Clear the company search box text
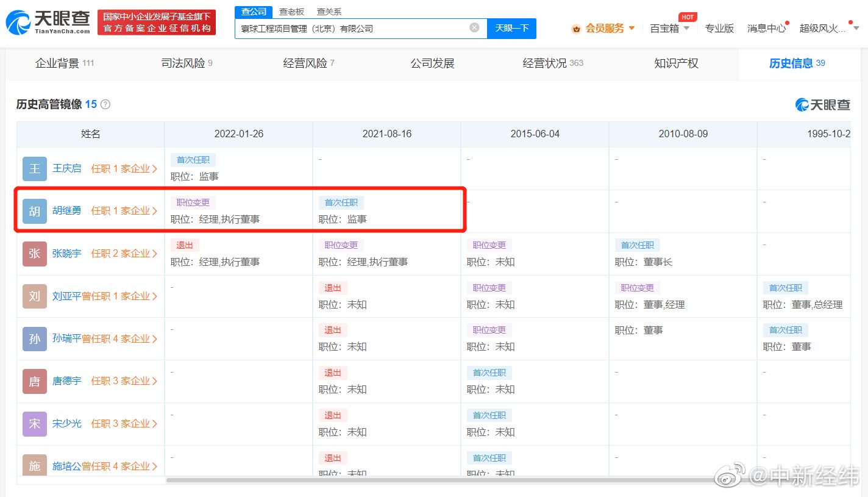Screen dimensions: 868x497 click(474, 27)
